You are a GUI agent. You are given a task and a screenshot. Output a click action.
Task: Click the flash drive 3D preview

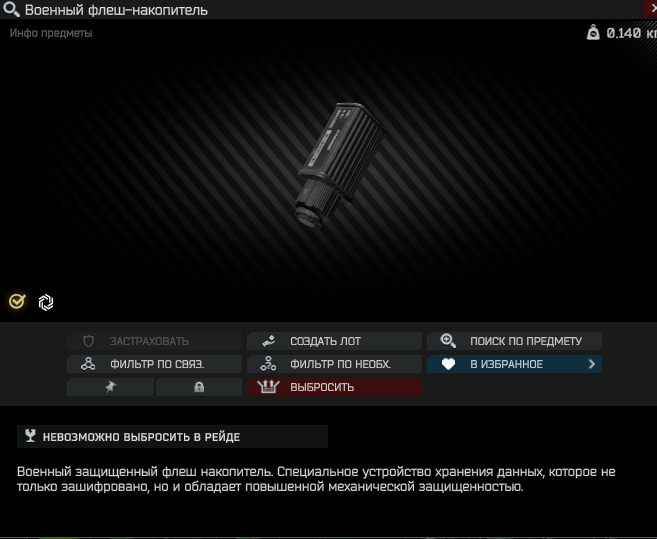click(x=338, y=166)
